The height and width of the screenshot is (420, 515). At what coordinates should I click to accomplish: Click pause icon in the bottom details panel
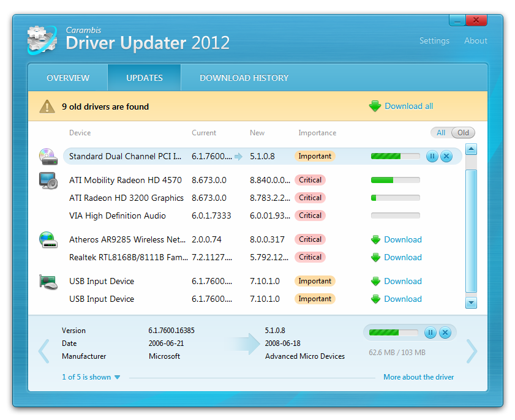(x=430, y=332)
